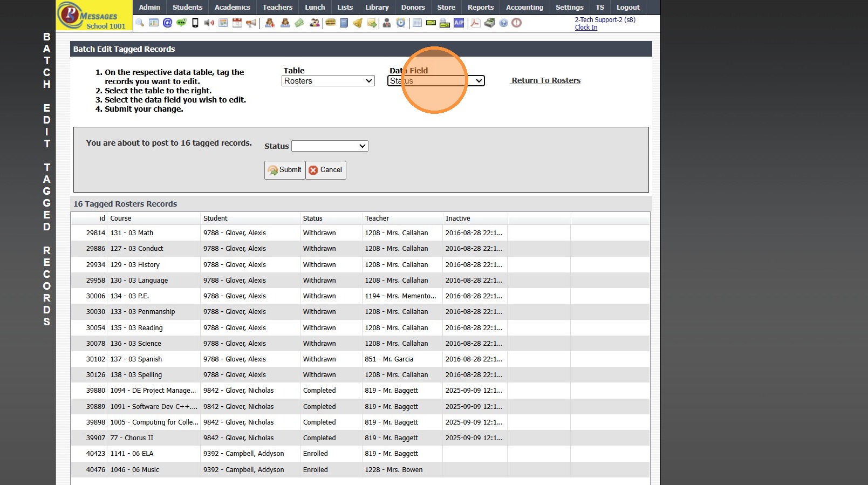Open the red calendar date icon
Image resolution: width=868 pixels, height=485 pixels.
point(237,23)
